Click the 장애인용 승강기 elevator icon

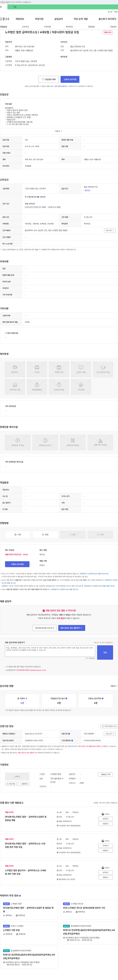45,443
